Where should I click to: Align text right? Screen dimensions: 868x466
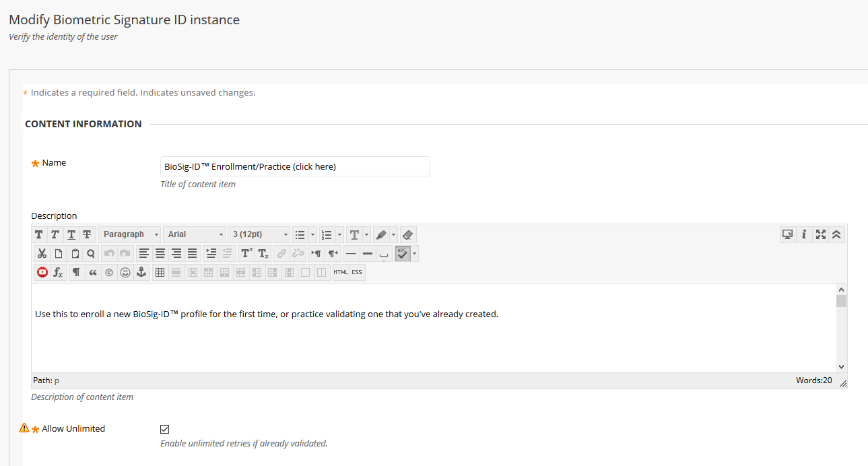pyautogui.click(x=176, y=254)
